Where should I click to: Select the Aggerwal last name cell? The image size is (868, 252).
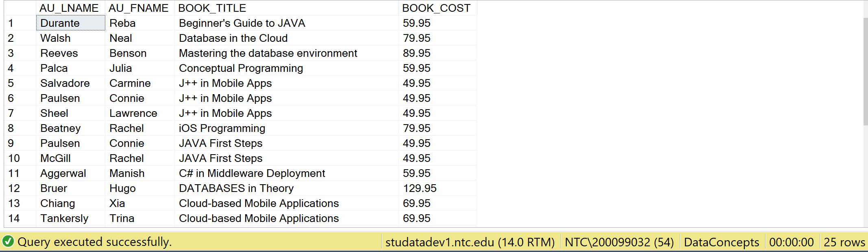pos(63,173)
